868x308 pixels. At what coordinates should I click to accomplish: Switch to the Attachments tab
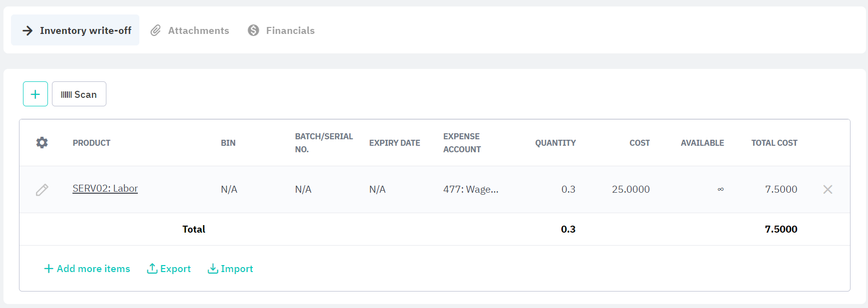click(190, 30)
